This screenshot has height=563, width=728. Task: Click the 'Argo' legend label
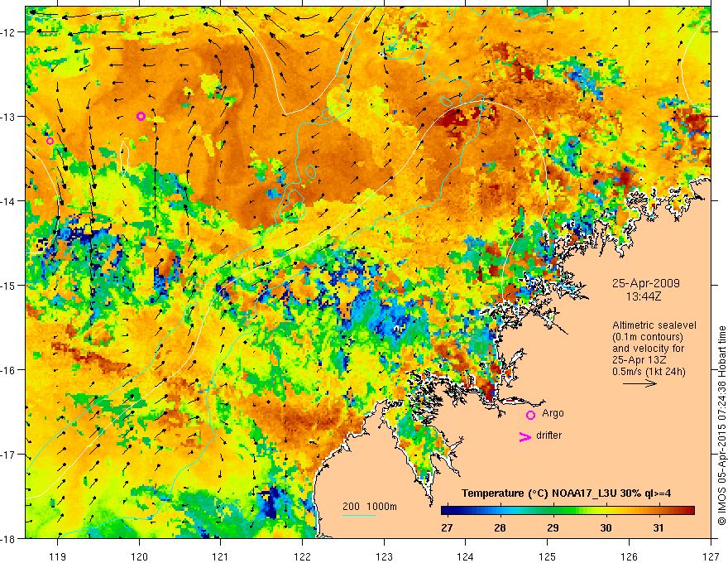pos(553,413)
